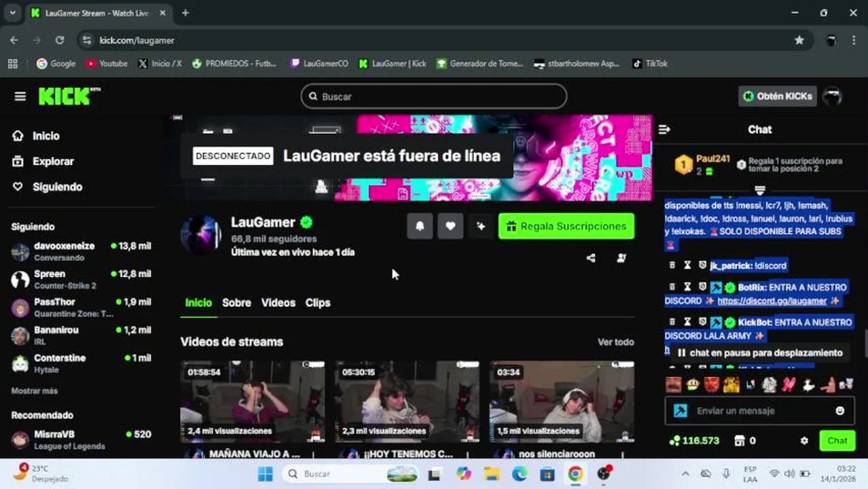Open Conterstine followed channel

(x=82, y=363)
